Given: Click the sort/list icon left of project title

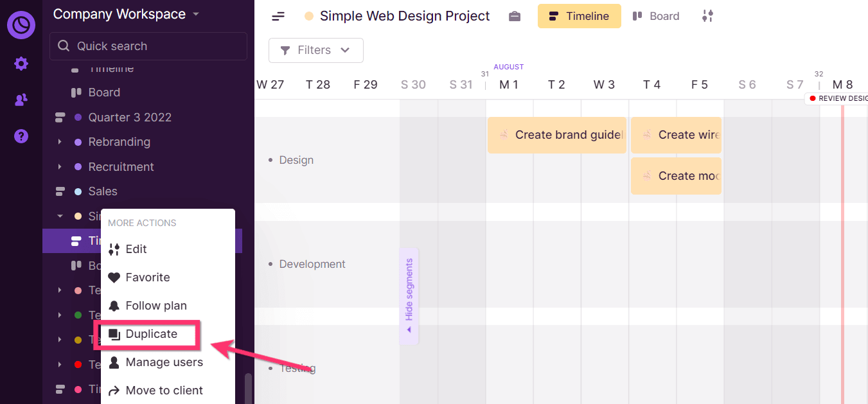Looking at the screenshot, I should point(278,15).
